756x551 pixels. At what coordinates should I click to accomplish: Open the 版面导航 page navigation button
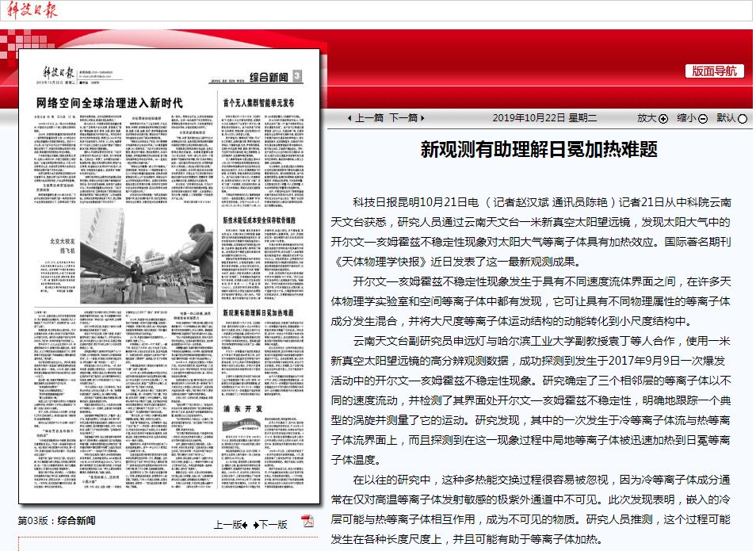714,71
